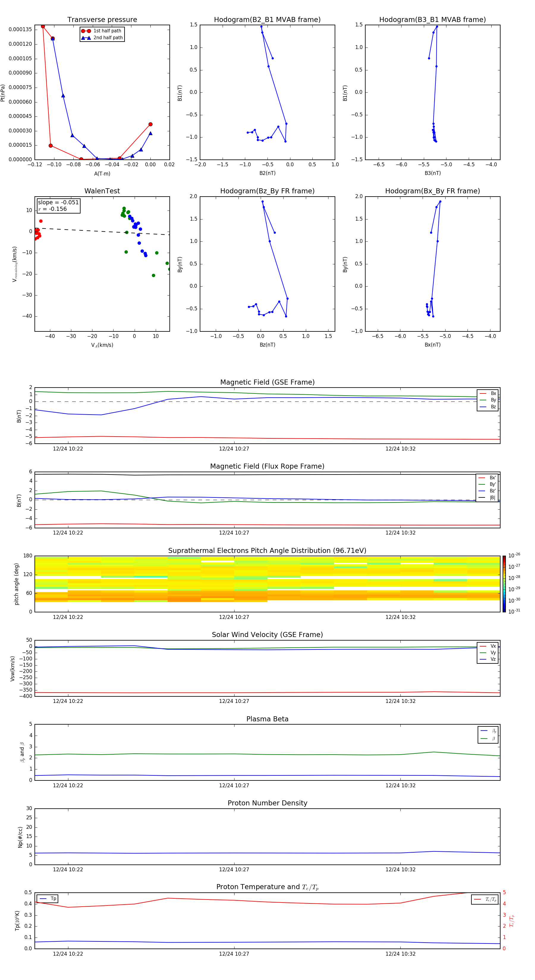This screenshot has width=535, height=980.
Task: Click the topmost point of Bz_By hodogram
Action: pyautogui.click(x=262, y=202)
